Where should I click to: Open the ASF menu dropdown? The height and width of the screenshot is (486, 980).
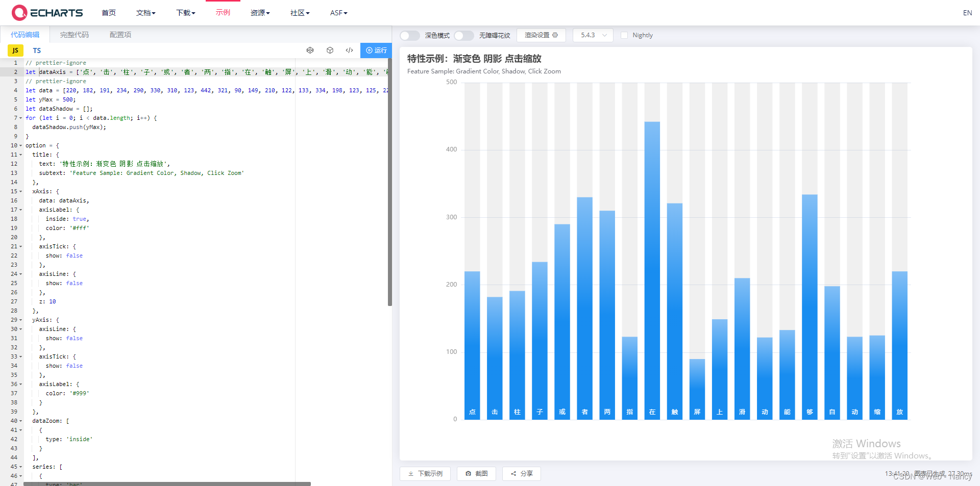(338, 13)
